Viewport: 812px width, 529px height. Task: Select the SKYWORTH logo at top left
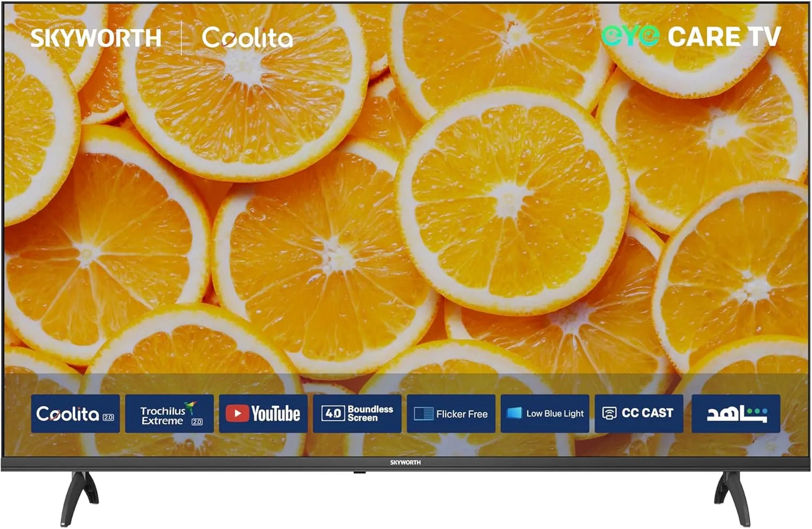click(96, 38)
